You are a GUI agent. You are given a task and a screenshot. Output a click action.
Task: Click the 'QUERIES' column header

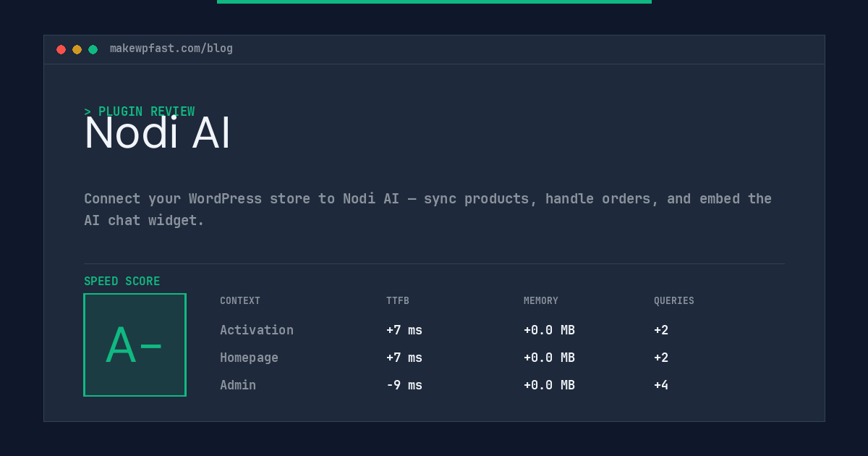point(674,301)
